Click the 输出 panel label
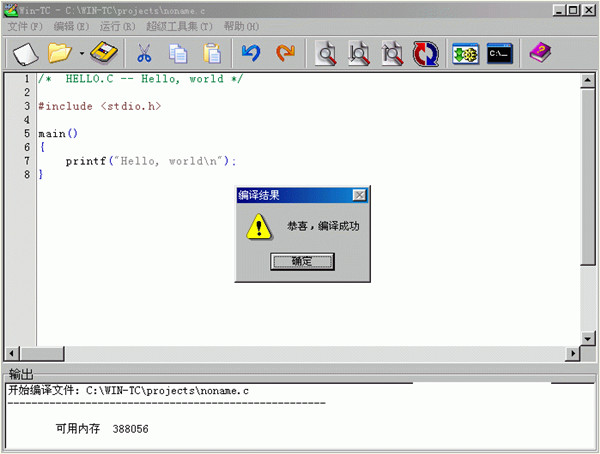Viewport: 600px width, 454px height. pos(21,374)
